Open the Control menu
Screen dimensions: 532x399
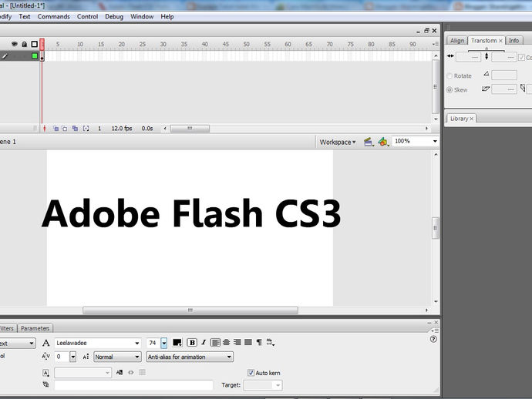[x=88, y=17]
